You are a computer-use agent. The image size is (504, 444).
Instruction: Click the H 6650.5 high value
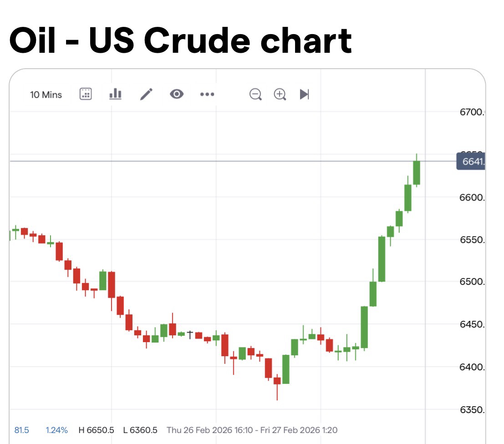[x=96, y=430]
